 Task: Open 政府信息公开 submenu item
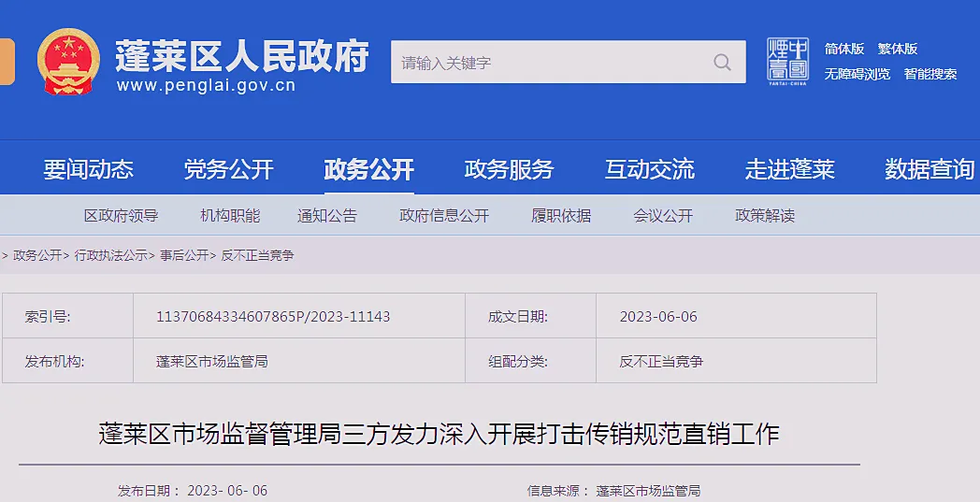point(444,216)
